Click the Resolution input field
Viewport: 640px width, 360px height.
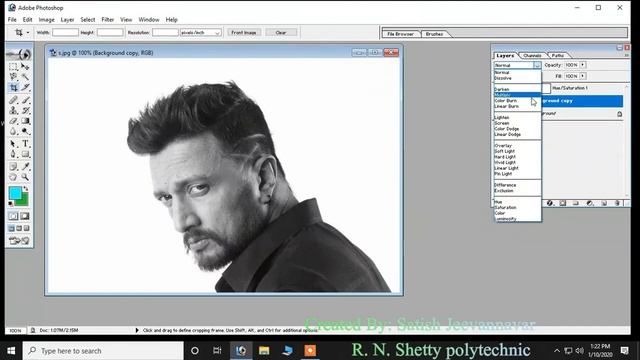click(165, 32)
